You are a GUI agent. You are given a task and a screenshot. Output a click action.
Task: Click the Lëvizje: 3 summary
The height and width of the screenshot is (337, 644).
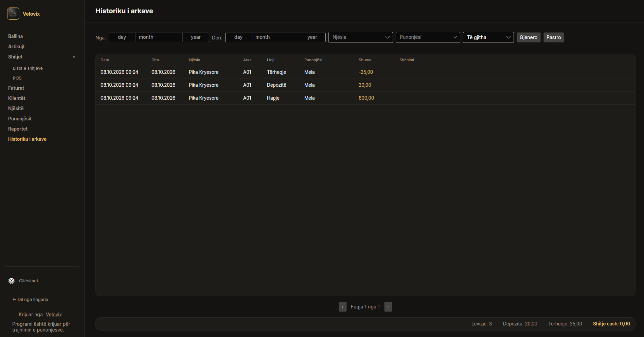482,324
